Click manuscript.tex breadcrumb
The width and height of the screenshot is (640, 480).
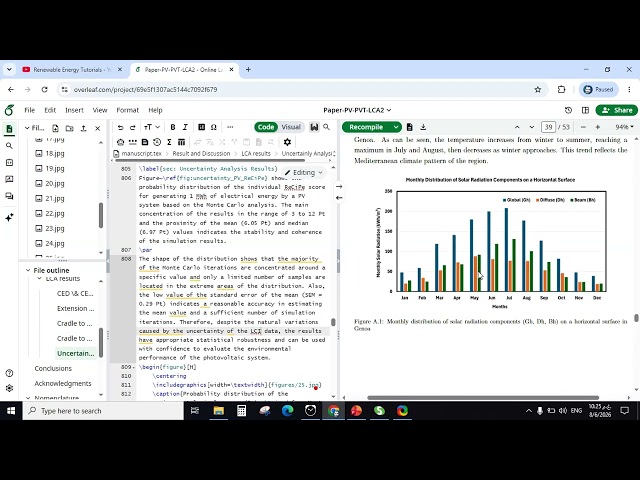(x=141, y=153)
